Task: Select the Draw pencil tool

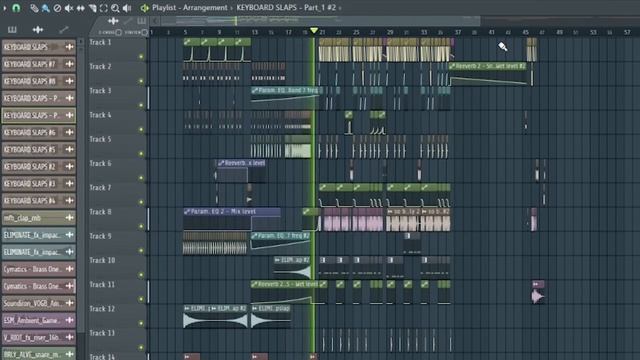Action: (x=34, y=8)
